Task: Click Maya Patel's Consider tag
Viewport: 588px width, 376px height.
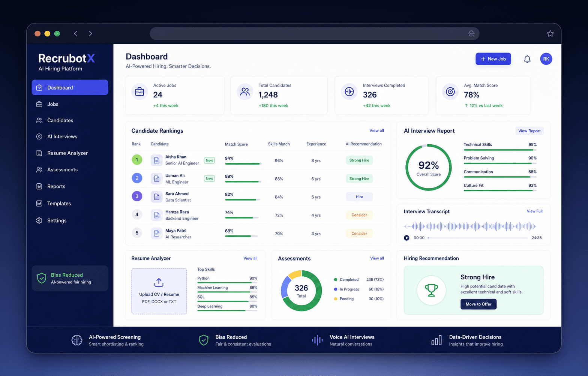Action: click(x=359, y=233)
